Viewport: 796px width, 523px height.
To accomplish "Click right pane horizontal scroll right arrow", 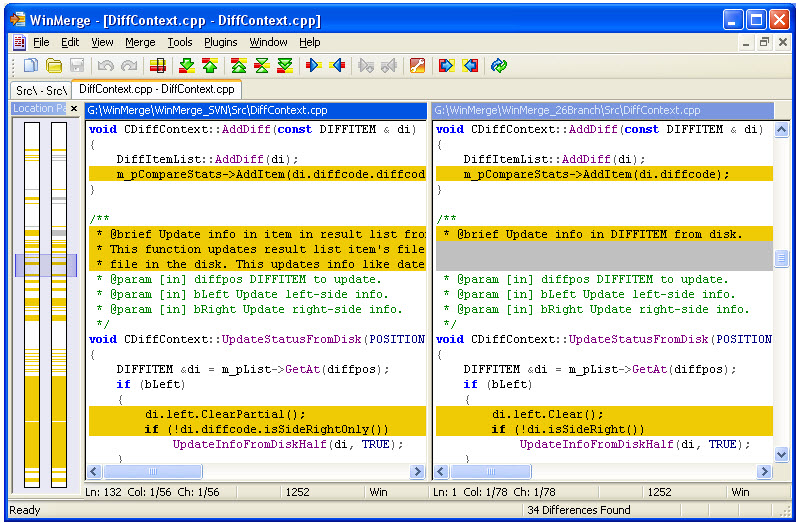I will pyautogui.click(x=765, y=472).
